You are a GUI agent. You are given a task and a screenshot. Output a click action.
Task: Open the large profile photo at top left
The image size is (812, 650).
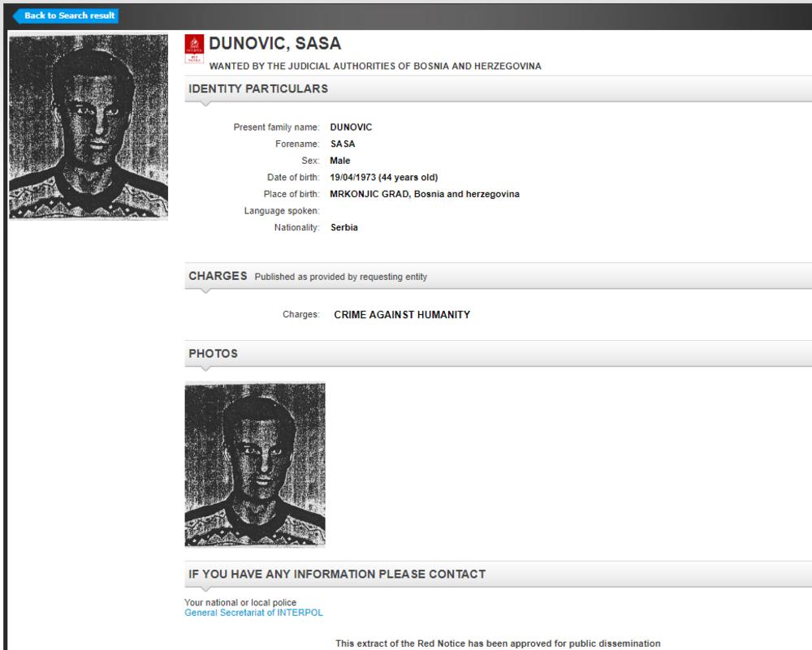pyautogui.click(x=88, y=127)
